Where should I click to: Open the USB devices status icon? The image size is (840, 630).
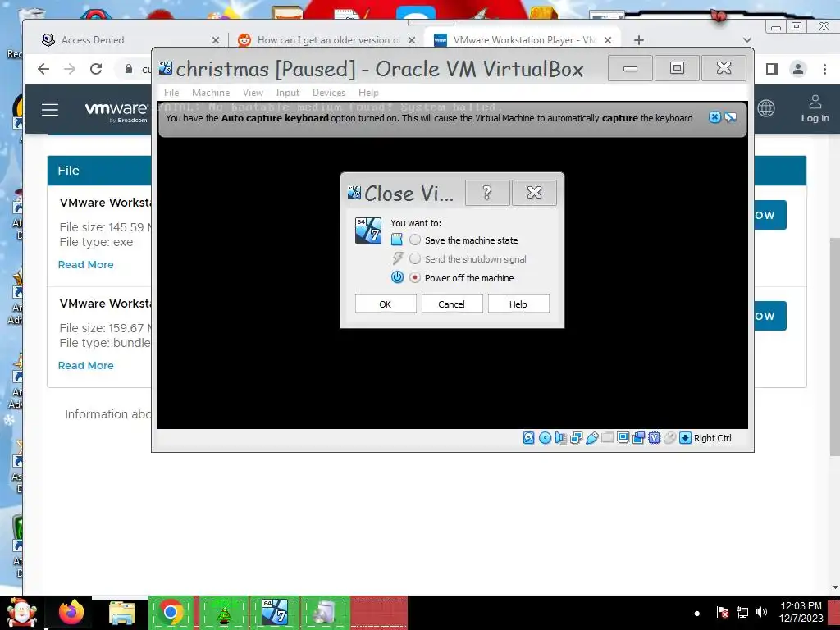point(592,438)
